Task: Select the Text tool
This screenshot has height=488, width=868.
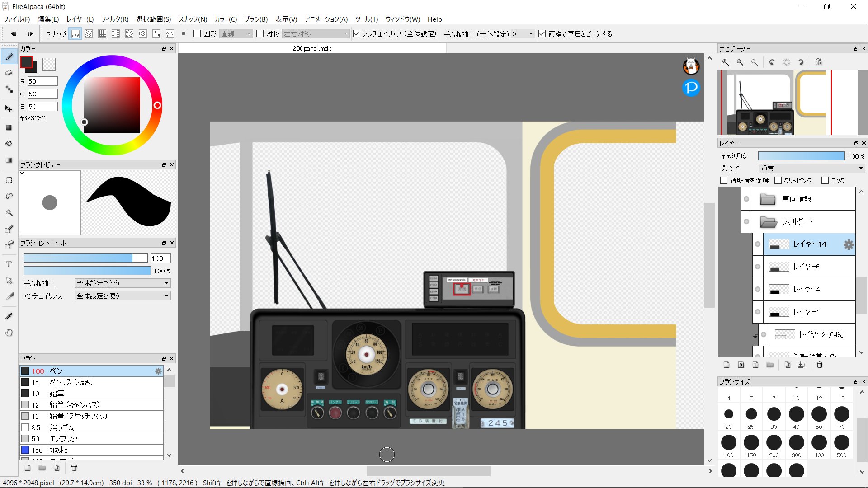Action: pos(9,264)
